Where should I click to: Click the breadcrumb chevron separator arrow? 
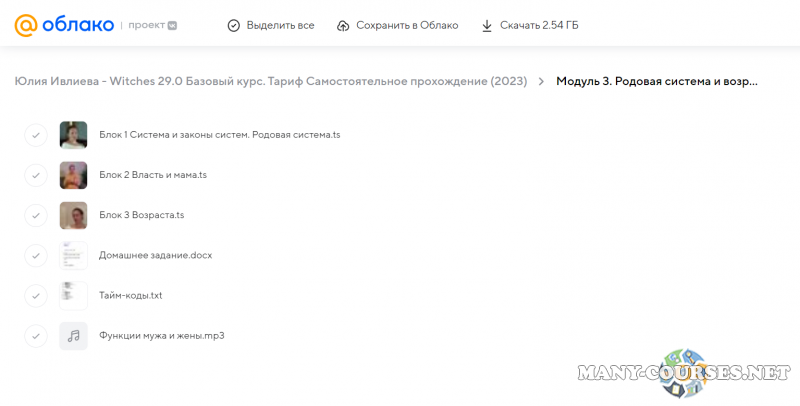[x=540, y=82]
